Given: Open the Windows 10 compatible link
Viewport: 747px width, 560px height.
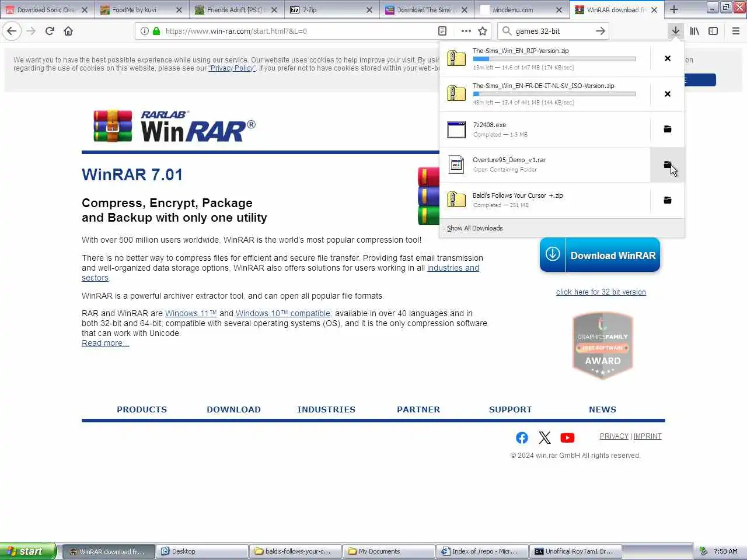Looking at the screenshot, I should (283, 313).
